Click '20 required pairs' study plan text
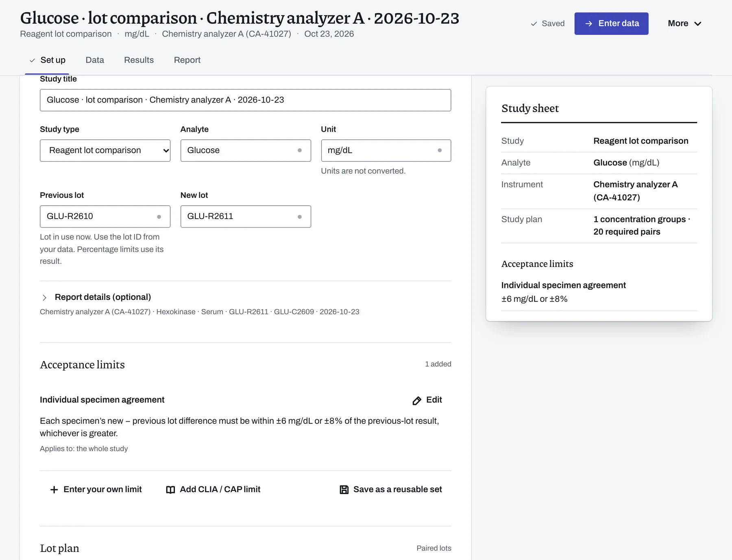This screenshot has width=732, height=560. coord(627,232)
